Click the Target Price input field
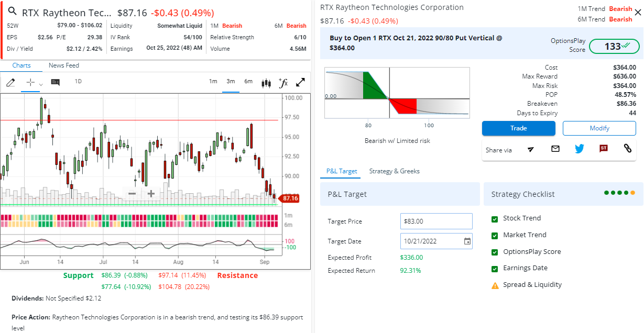 pyautogui.click(x=436, y=221)
